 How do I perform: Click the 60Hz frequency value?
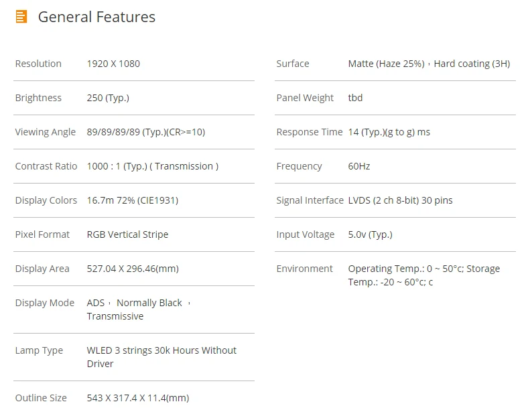(x=359, y=166)
